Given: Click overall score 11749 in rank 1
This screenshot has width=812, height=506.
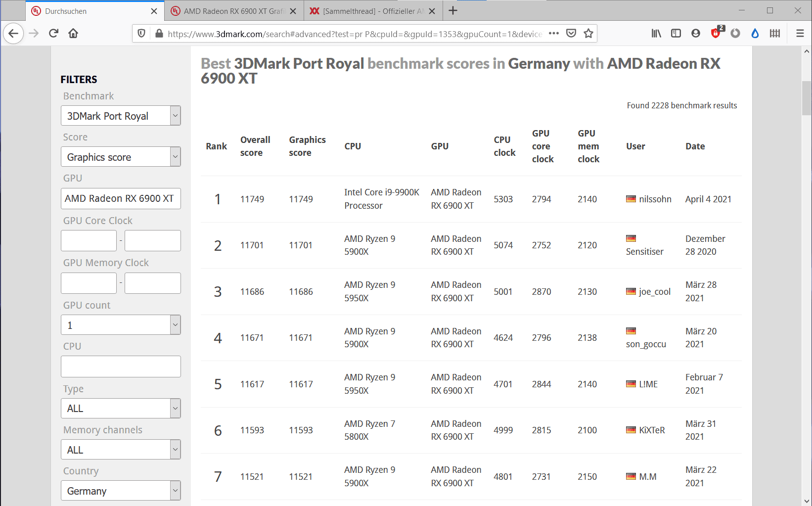Looking at the screenshot, I should pyautogui.click(x=252, y=199).
